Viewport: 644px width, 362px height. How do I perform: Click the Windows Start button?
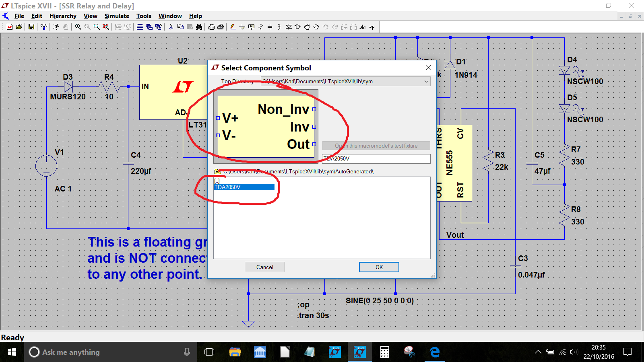[12, 352]
